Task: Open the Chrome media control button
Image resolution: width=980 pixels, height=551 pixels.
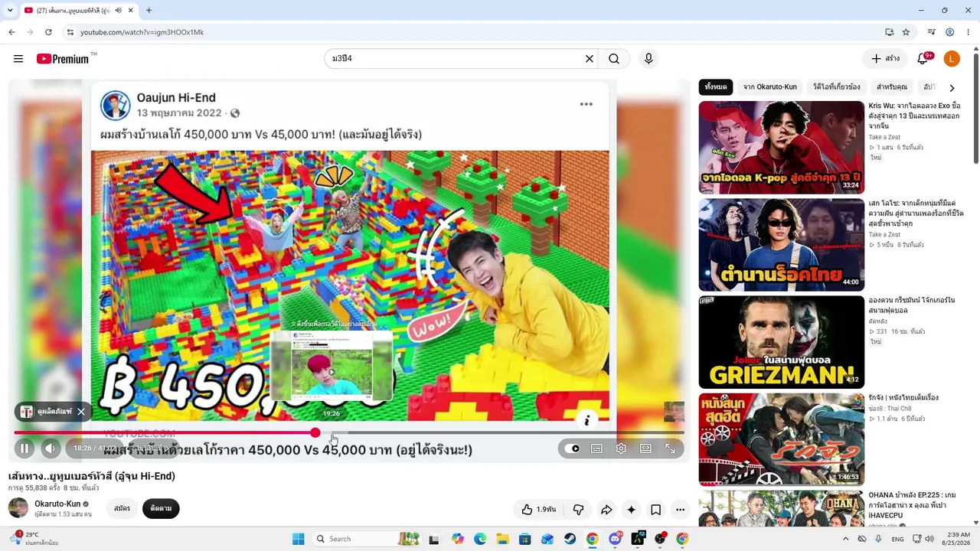Action: pos(932,32)
